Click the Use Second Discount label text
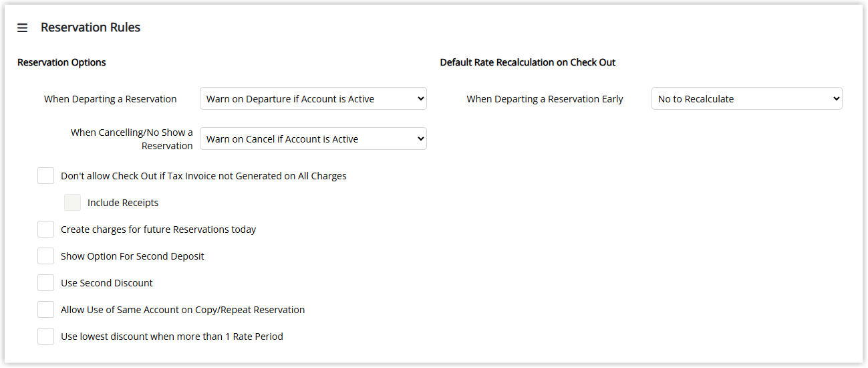868x368 pixels. [107, 283]
